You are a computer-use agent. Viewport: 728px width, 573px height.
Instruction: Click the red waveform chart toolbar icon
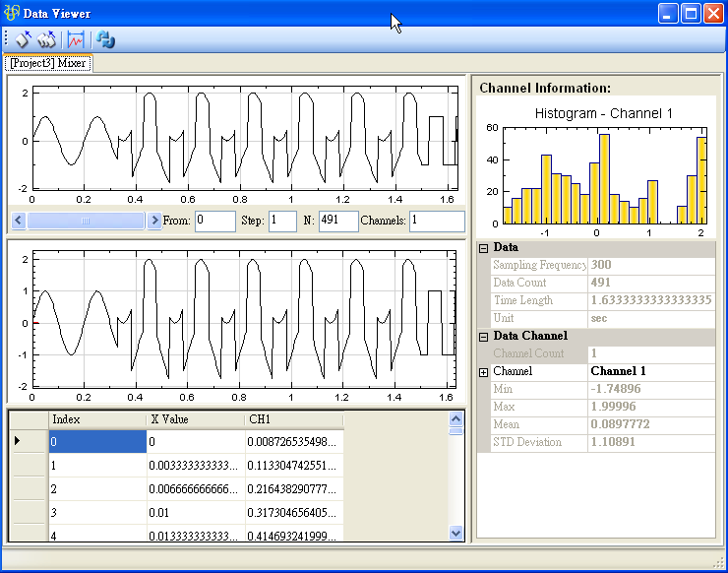tap(75, 40)
